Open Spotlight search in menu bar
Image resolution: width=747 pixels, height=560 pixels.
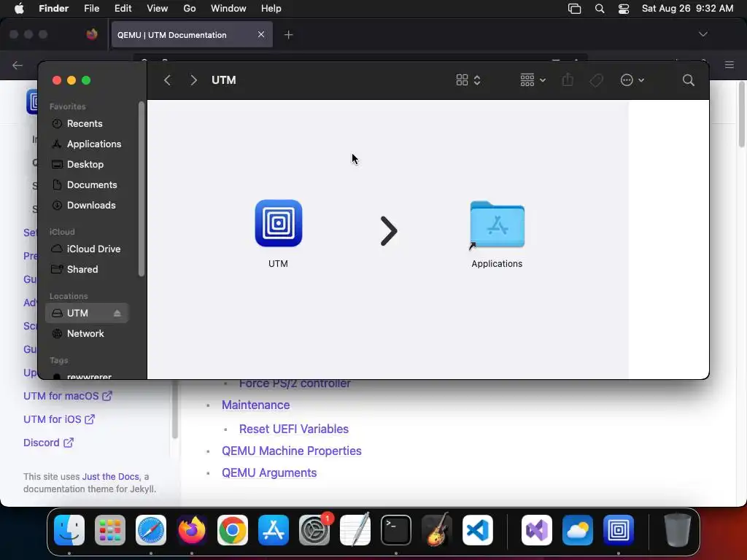pyautogui.click(x=600, y=9)
